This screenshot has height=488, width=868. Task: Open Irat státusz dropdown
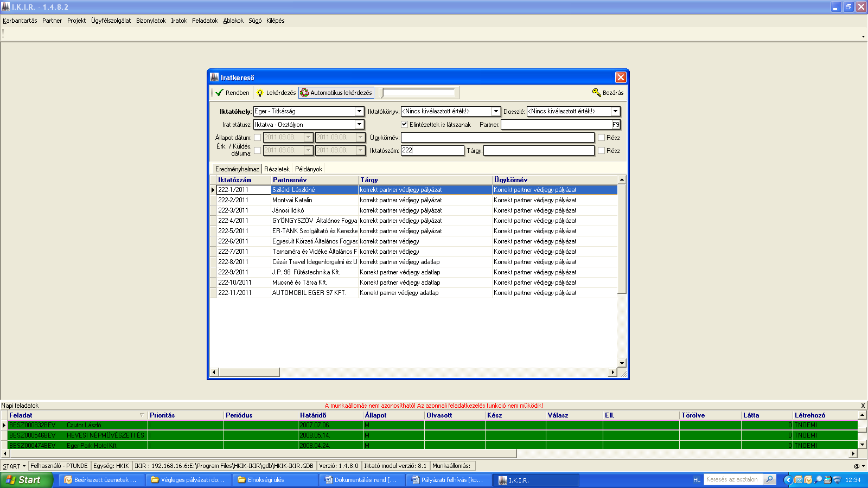tap(359, 125)
